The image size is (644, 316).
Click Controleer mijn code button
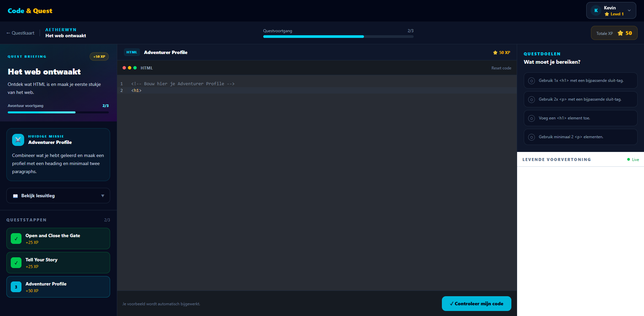click(x=476, y=304)
